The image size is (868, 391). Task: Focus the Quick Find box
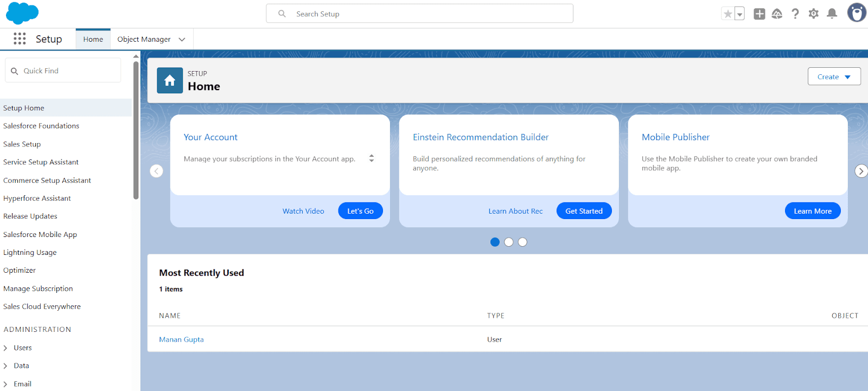[63, 70]
